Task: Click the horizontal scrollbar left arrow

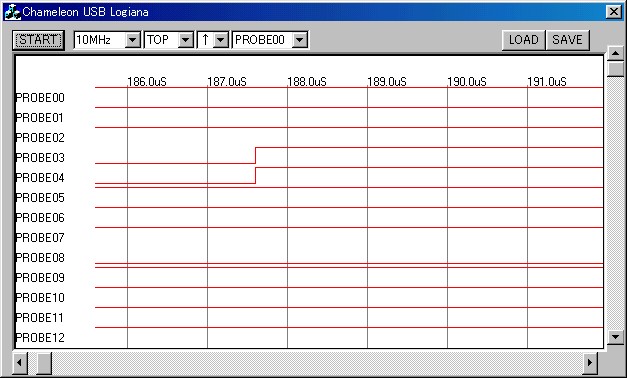Action: [20, 363]
